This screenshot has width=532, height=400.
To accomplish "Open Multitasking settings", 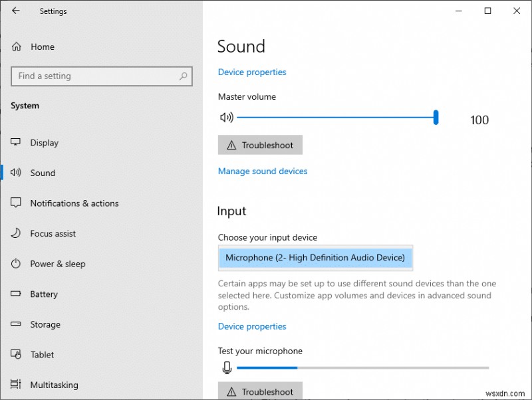I will tap(15, 385).
